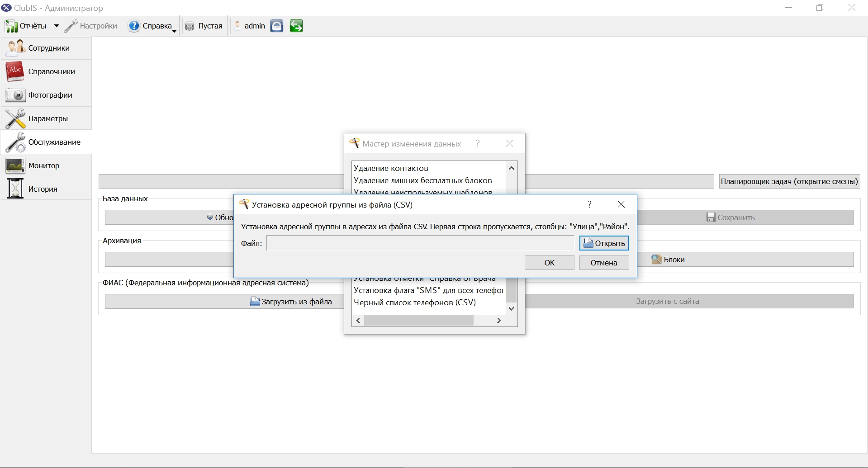Open the История hourglass icon
This screenshot has width=868, height=468.
click(15, 189)
